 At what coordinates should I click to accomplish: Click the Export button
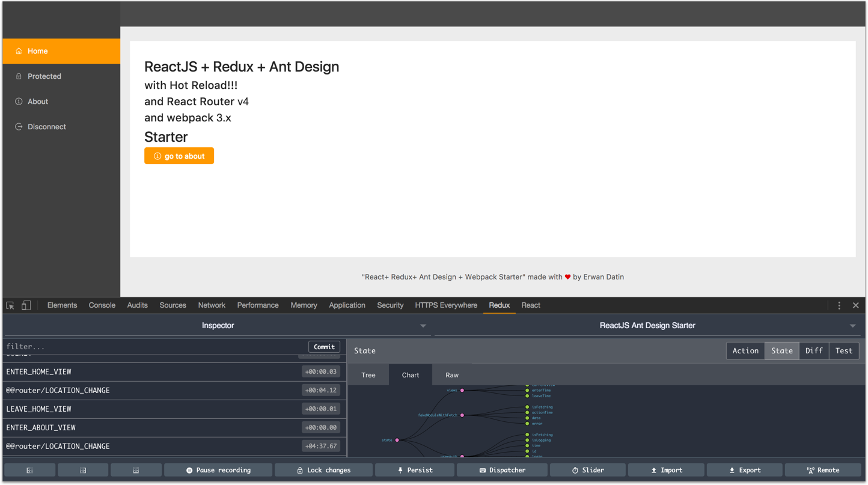click(745, 470)
